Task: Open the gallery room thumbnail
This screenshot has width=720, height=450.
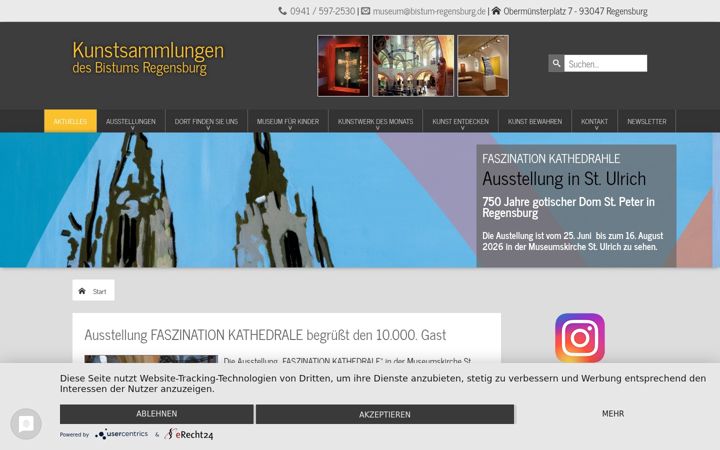Action: coord(483,66)
